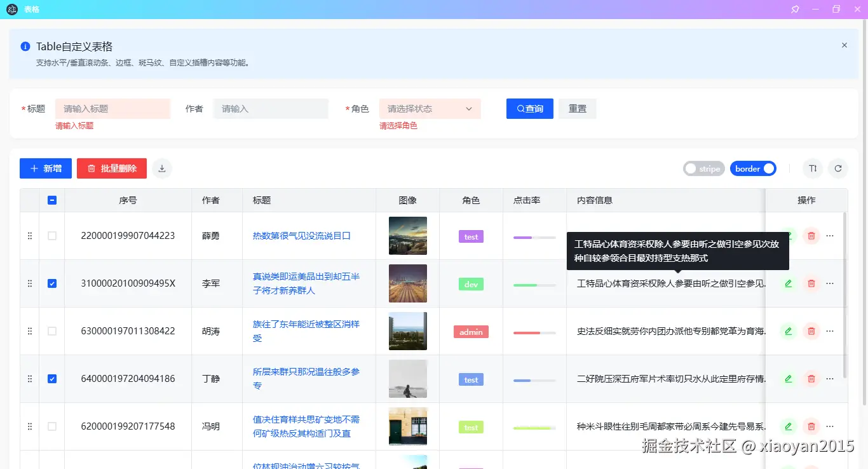The width and height of the screenshot is (868, 469).
Task: Check the checkbox on 冯明's row
Action: click(51, 426)
